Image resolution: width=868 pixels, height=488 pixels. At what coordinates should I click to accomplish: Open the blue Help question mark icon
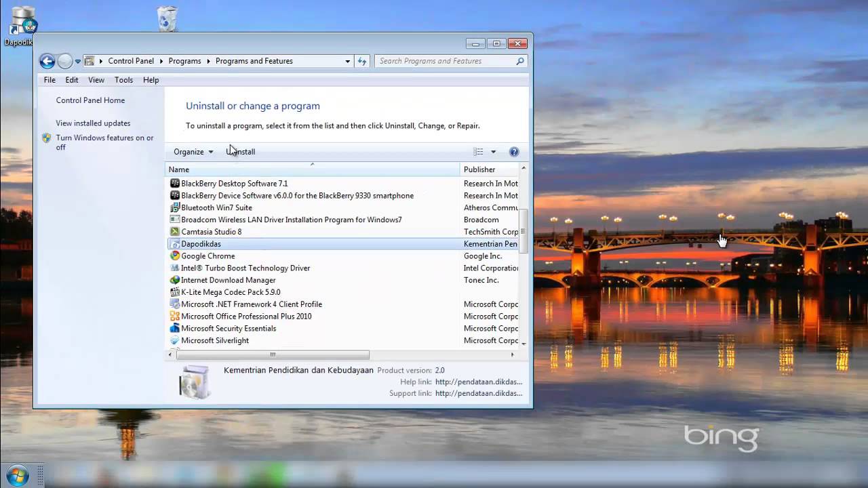(514, 152)
